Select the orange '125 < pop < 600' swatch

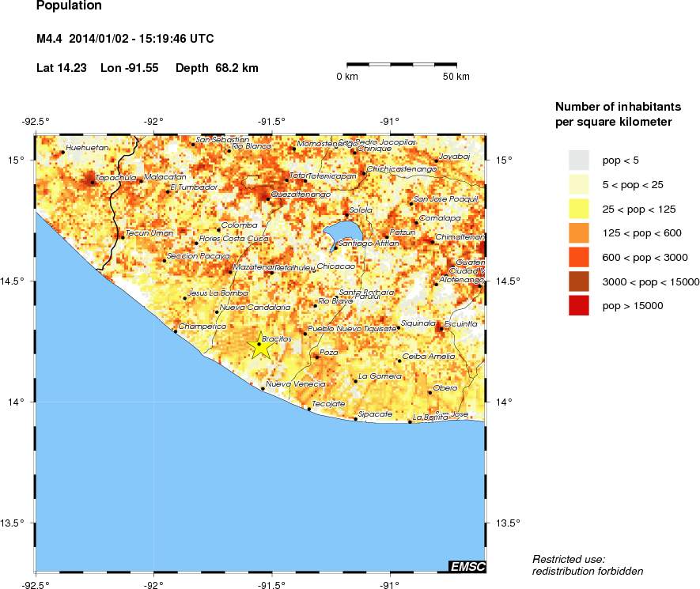click(x=580, y=233)
